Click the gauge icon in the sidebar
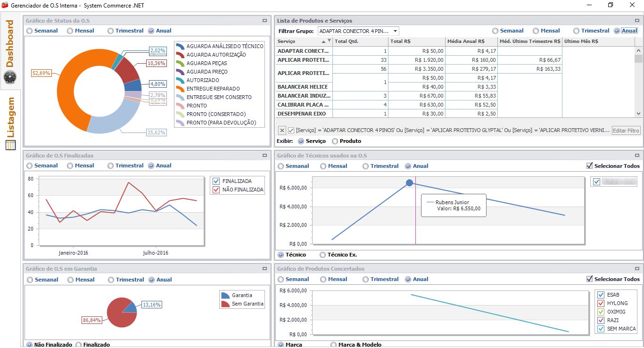 click(10, 77)
